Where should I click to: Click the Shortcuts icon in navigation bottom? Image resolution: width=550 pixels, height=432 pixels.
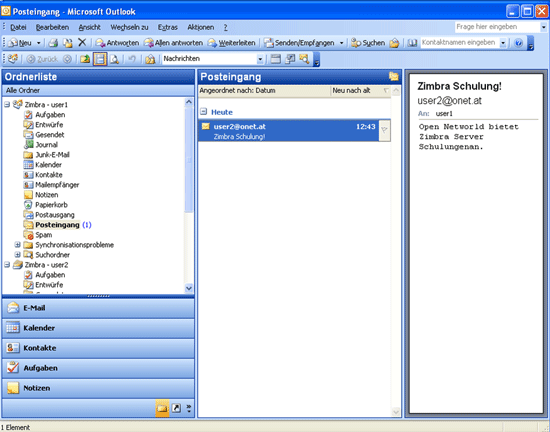pyautogui.click(x=176, y=408)
